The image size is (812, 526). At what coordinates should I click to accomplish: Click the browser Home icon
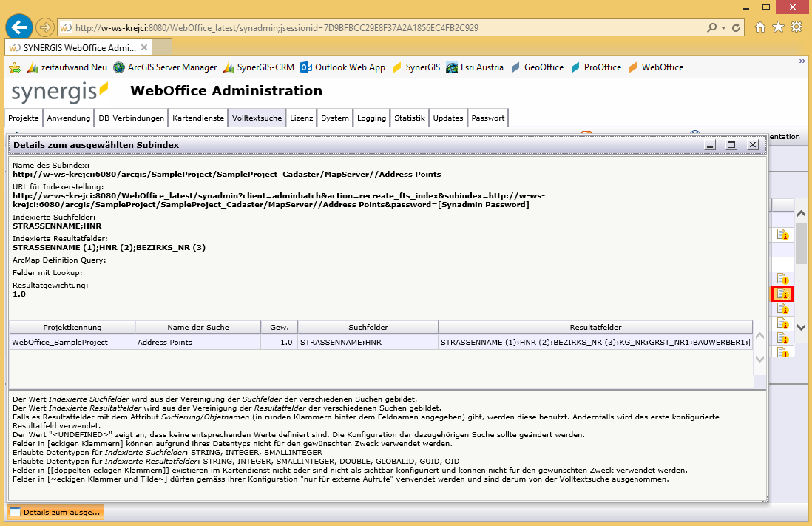pyautogui.click(x=762, y=26)
